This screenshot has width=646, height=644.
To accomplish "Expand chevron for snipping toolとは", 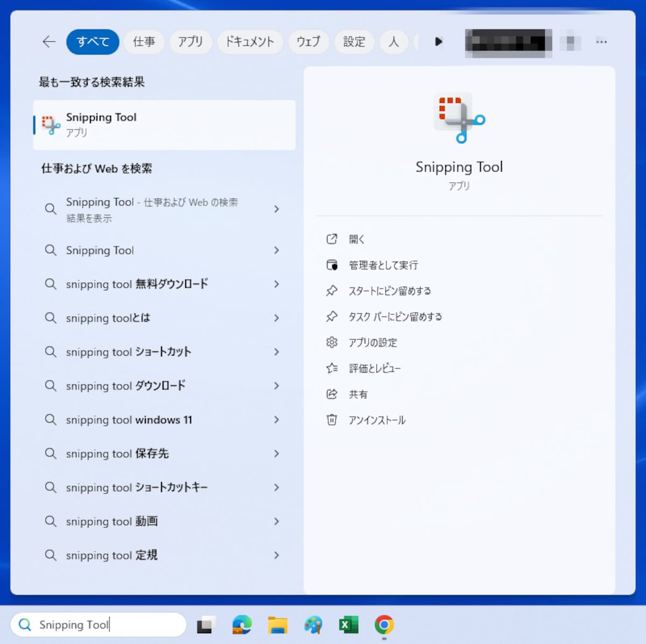I will point(277,318).
